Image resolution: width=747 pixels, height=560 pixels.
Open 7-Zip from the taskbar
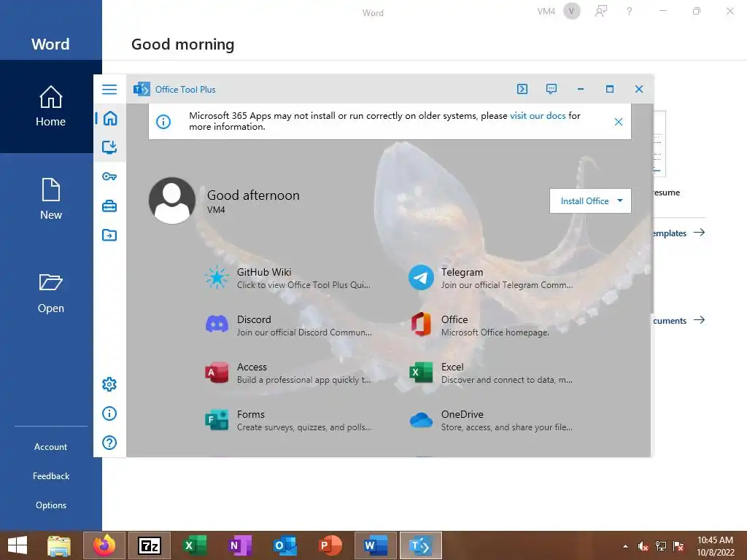150,545
